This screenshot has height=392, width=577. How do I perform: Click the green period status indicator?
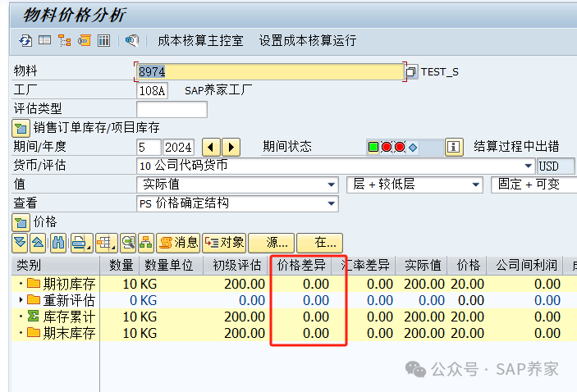coord(373,148)
